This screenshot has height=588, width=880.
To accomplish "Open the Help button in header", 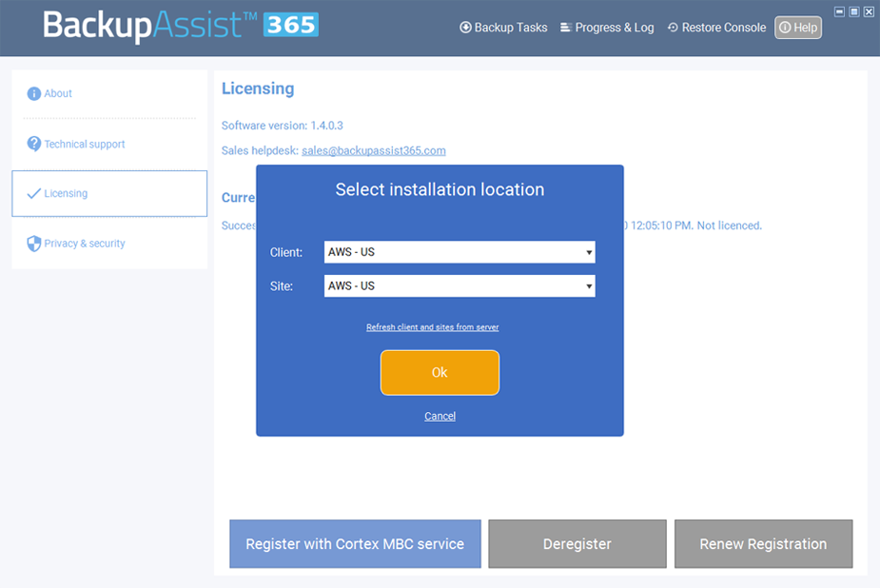I will (798, 28).
